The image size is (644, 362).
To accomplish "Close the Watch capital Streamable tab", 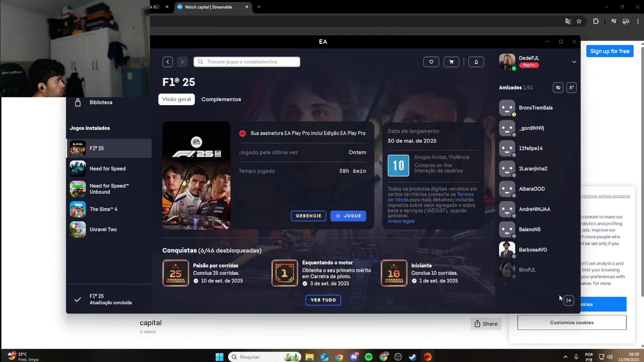I will (x=247, y=7).
